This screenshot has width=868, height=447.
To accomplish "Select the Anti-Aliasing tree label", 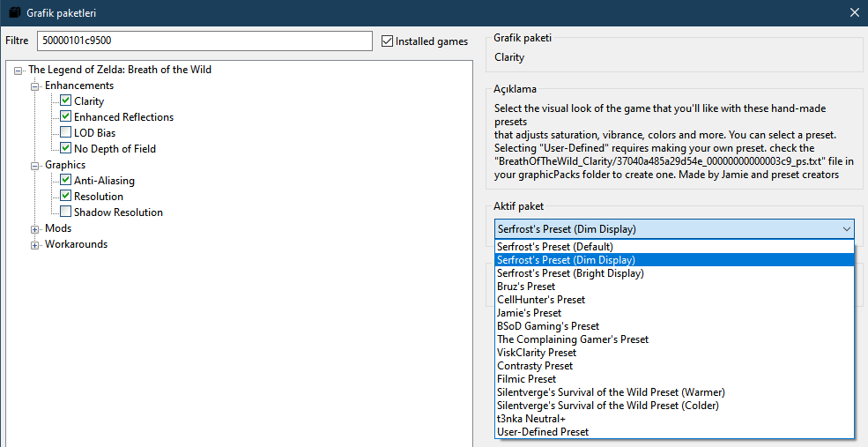I will coord(104,181).
